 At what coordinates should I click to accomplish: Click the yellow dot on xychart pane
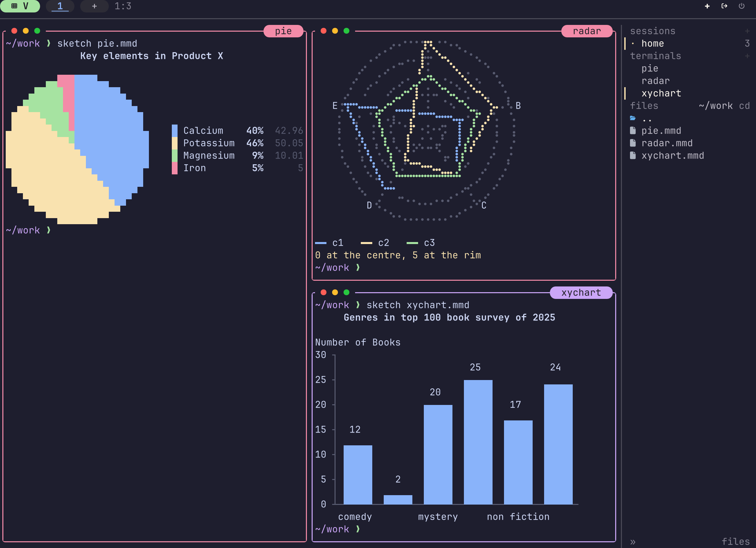(335, 293)
